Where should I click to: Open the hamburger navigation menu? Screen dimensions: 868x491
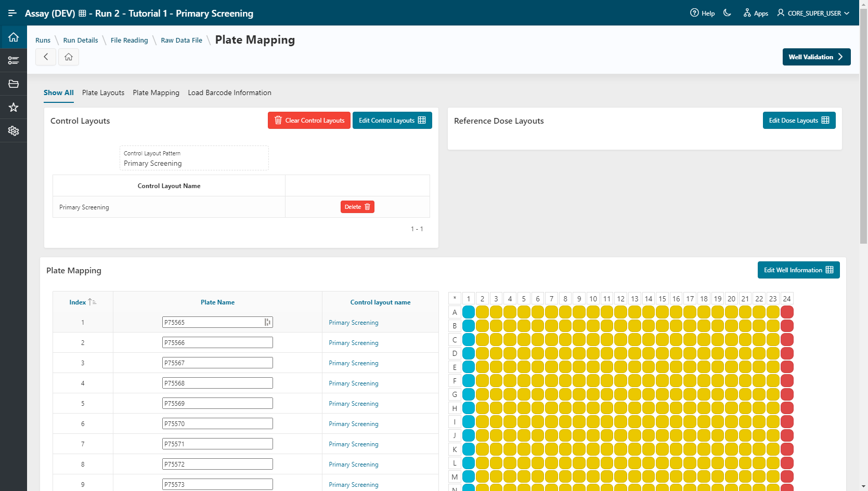12,13
